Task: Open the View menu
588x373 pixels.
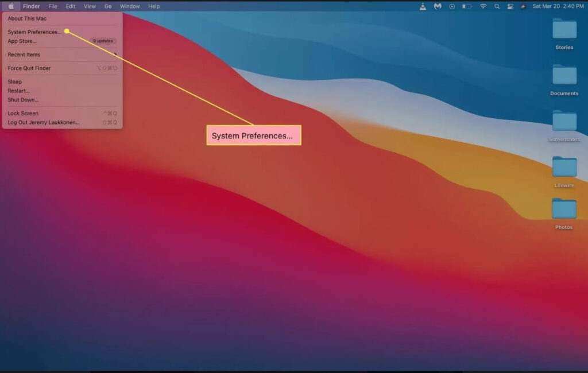Action: click(x=90, y=6)
